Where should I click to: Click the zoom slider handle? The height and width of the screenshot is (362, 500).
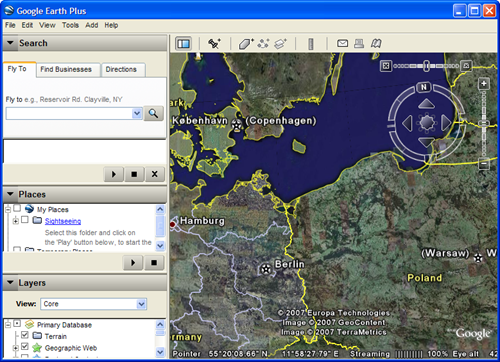484,123
